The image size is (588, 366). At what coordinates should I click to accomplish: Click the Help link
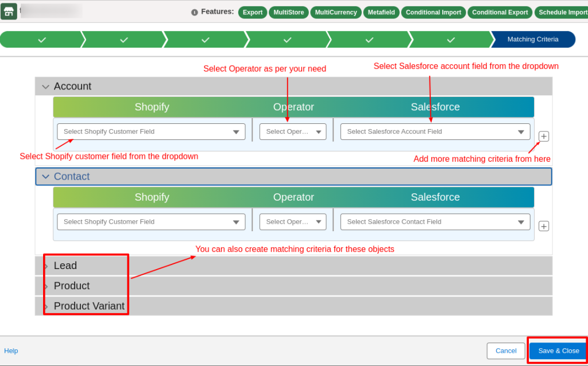pyautogui.click(x=11, y=351)
